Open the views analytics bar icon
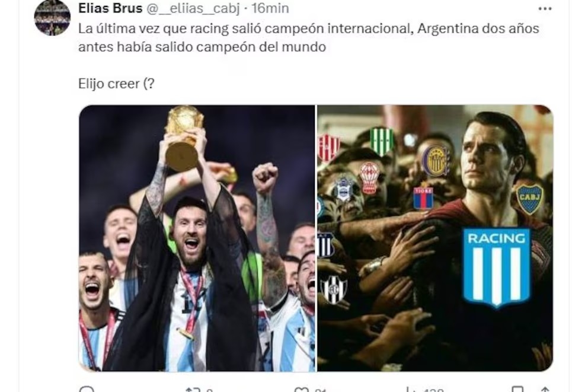The image size is (588, 392). pyautogui.click(x=410, y=390)
